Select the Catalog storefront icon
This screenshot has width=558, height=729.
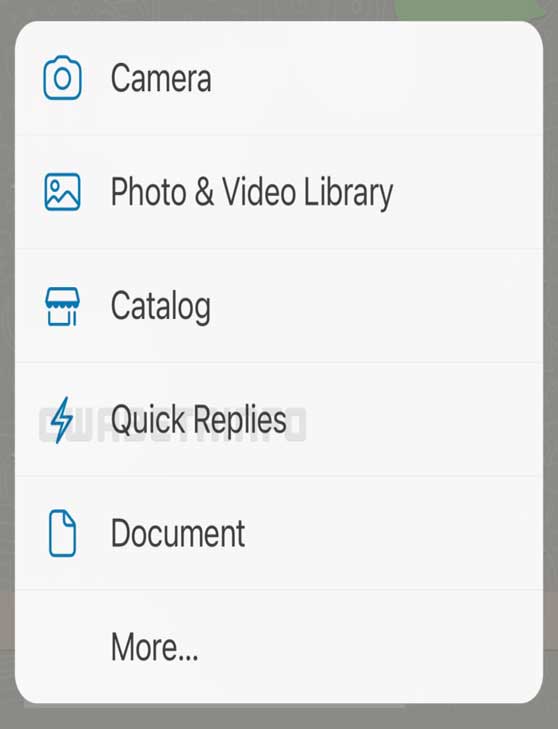[62, 306]
